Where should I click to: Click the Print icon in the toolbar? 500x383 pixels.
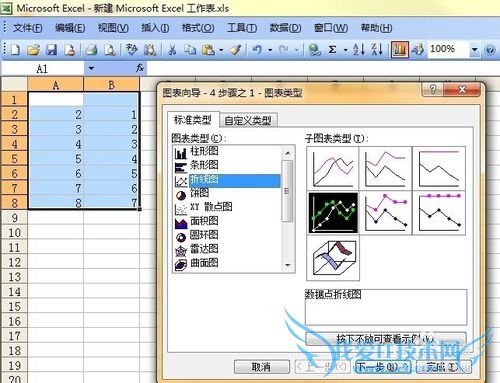click(x=91, y=50)
